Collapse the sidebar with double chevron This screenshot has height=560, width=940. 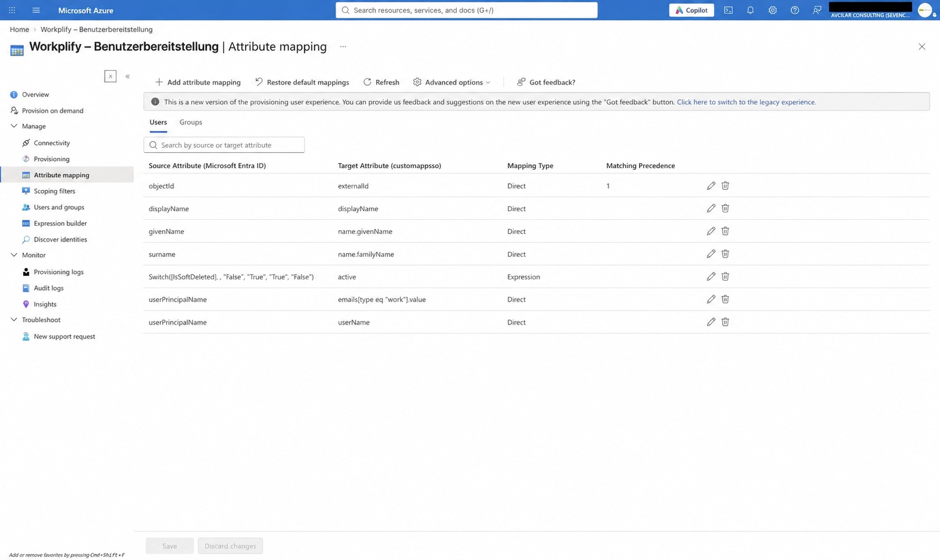click(127, 76)
